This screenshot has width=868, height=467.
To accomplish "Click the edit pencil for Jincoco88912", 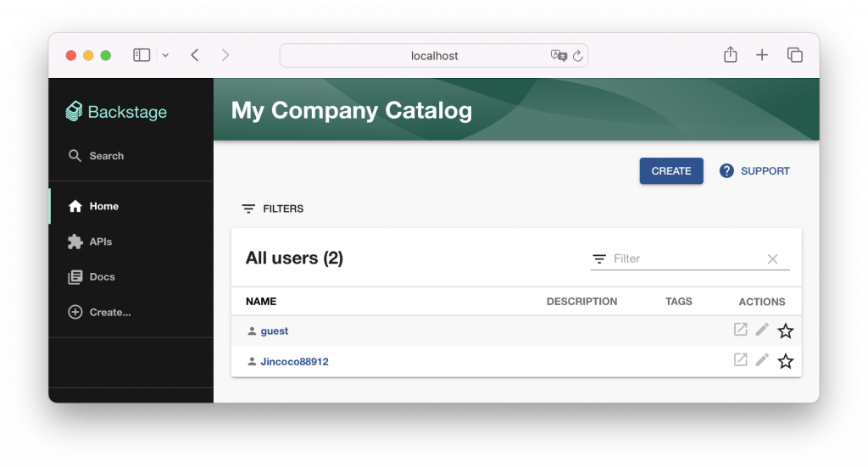I will [762, 360].
